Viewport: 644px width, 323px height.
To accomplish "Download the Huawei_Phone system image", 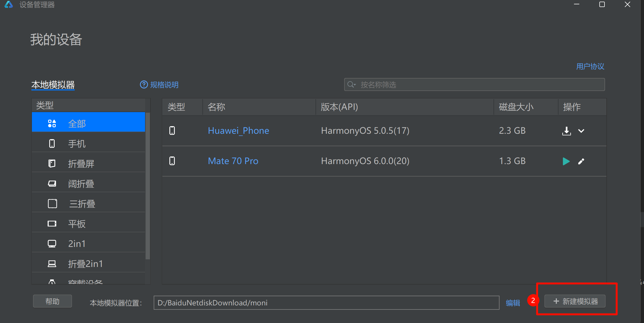I will pyautogui.click(x=566, y=131).
